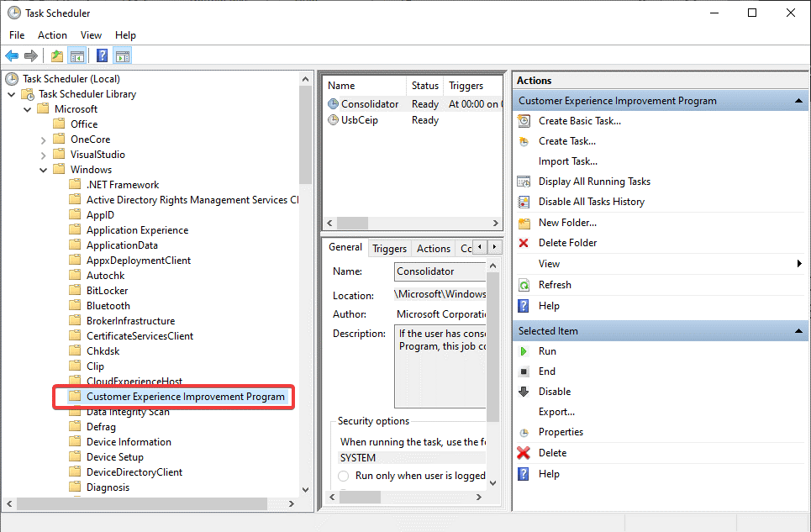Select 'Run only when user is logged' option
This screenshot has height=532, width=811.
[344, 476]
